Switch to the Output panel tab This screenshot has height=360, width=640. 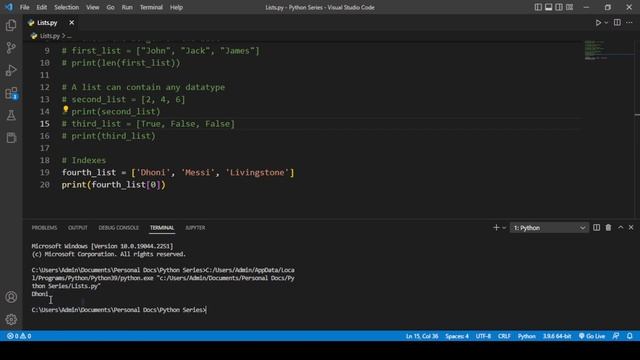[x=78, y=228]
